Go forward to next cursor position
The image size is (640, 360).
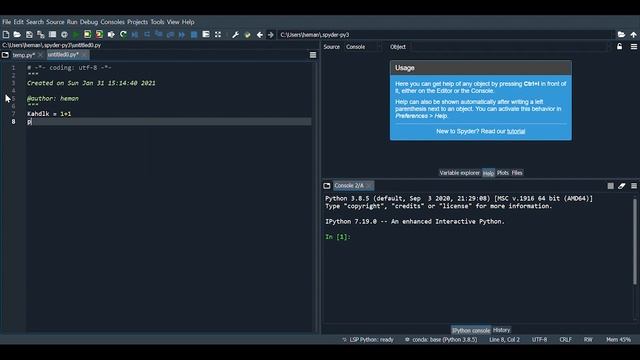point(271,35)
